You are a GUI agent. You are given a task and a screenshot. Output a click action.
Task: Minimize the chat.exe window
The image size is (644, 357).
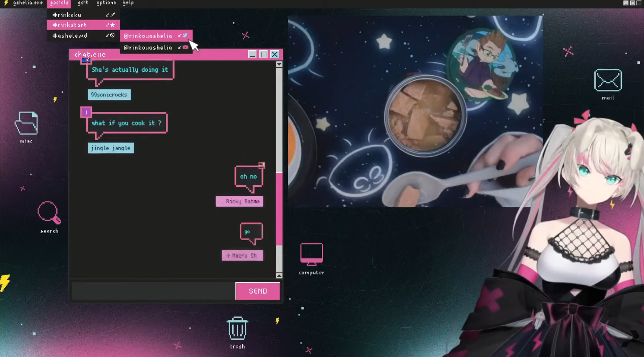pos(252,54)
